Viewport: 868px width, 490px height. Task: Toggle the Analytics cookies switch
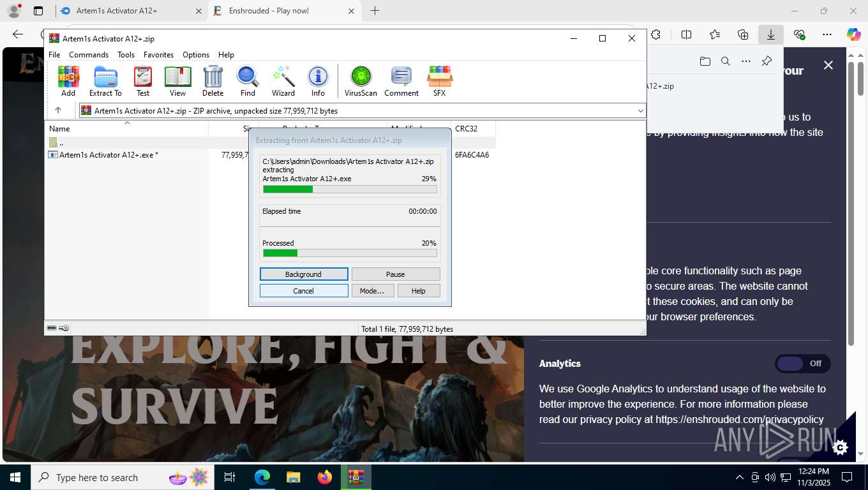tap(803, 364)
